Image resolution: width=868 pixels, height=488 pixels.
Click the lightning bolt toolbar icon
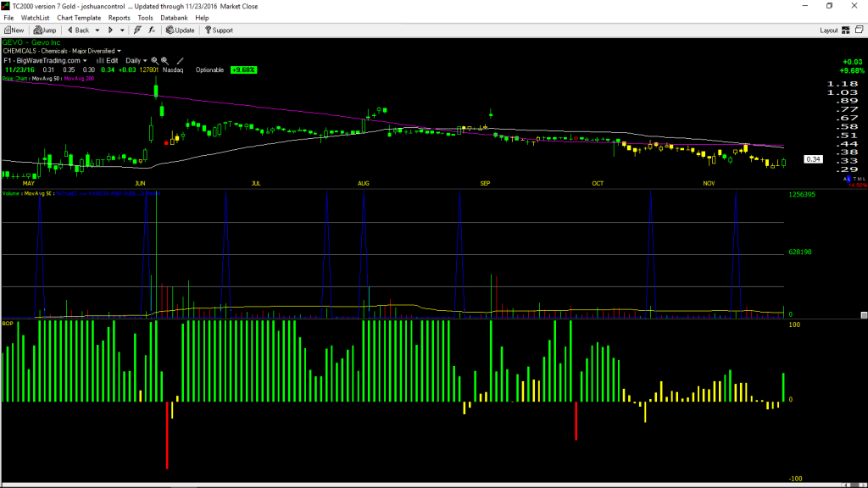pyautogui.click(x=137, y=30)
